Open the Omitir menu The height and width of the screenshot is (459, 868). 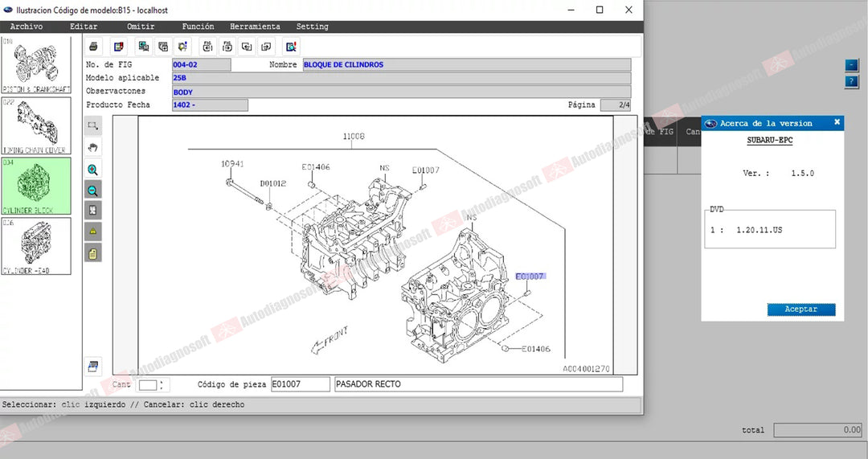tap(141, 27)
